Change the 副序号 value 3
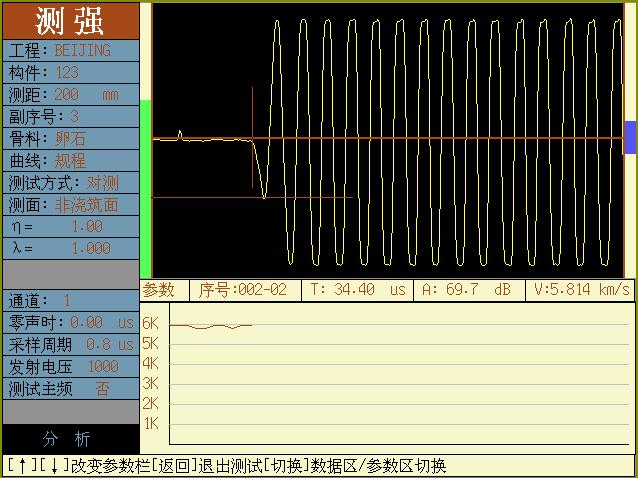The height and width of the screenshot is (478, 638). [69, 116]
